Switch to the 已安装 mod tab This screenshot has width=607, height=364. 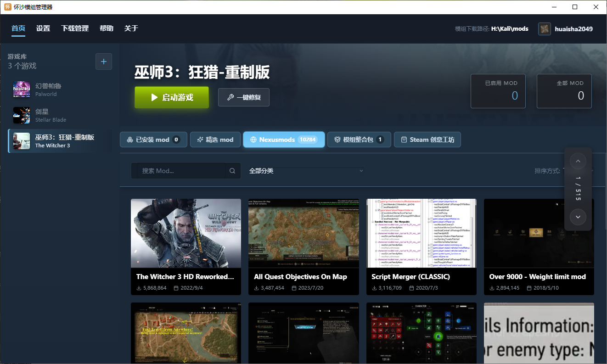click(153, 140)
